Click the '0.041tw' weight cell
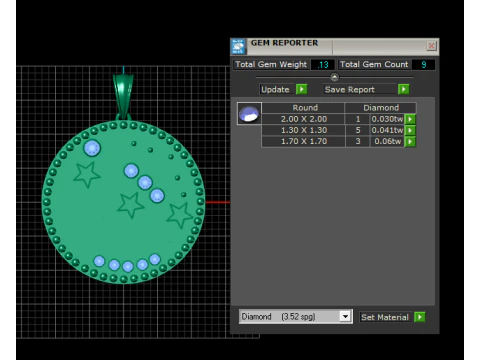Image resolution: width=480 pixels, height=360 pixels. pos(387,130)
